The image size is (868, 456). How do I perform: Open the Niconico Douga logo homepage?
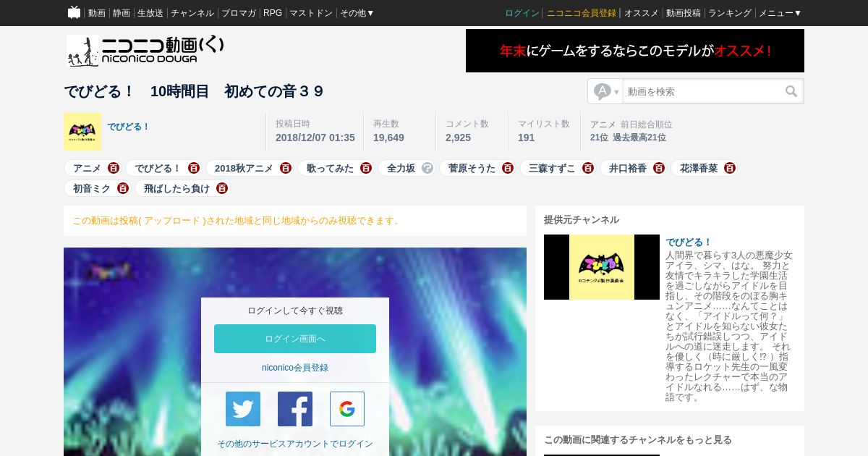click(x=145, y=51)
